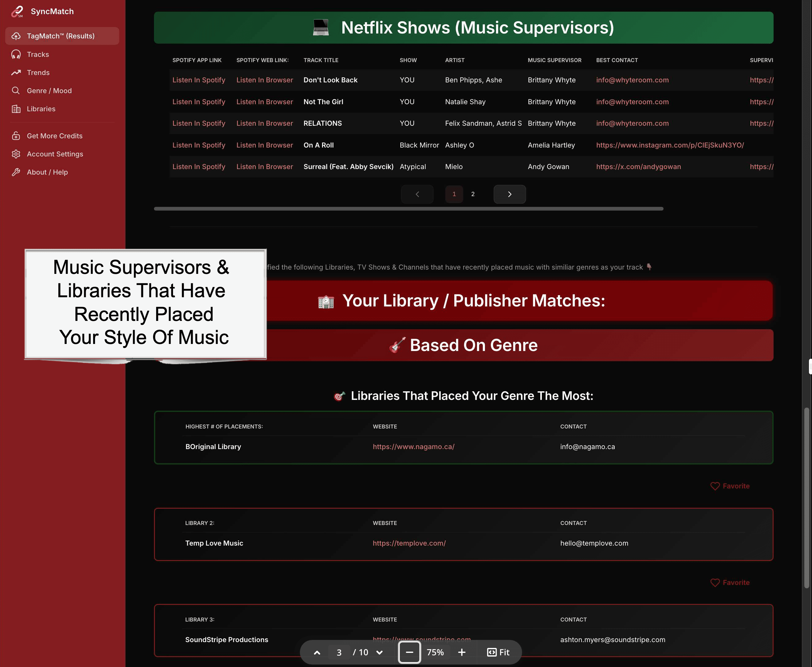Viewport: 812px width, 667px height.
Task: Open the nagamo.ca website link
Action: point(413,447)
